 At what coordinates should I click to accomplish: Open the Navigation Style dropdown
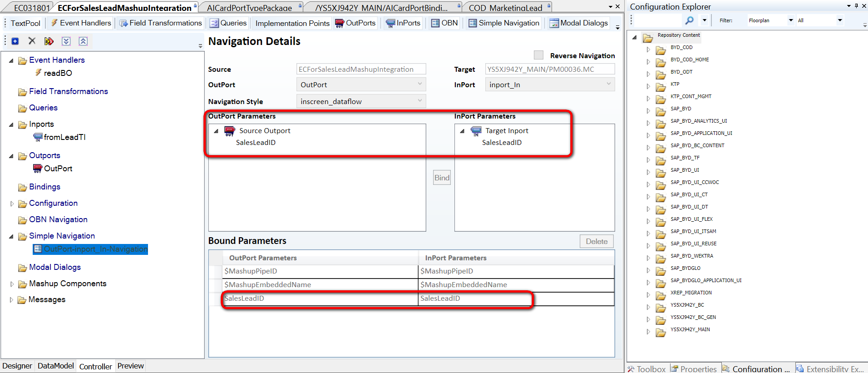click(361, 101)
